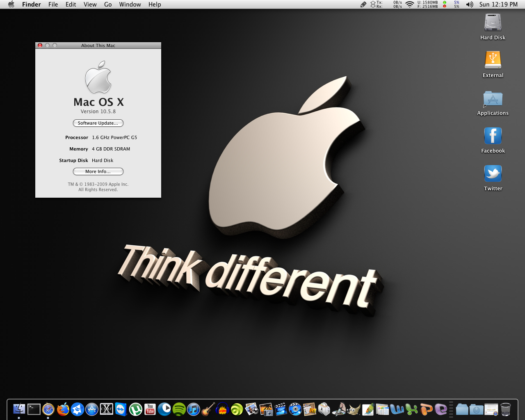Screen dimensions: 525x420
Task: Open Microsoft Word from the Dock
Action: coord(397,409)
